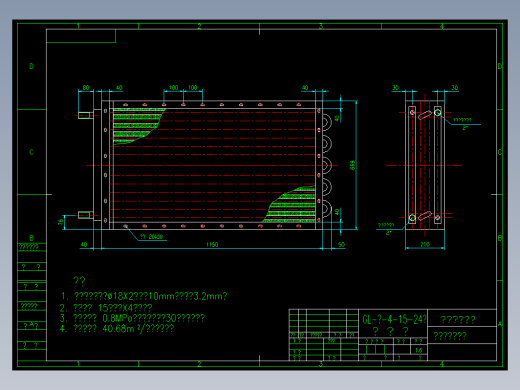Select the zone number 2 on top border
520x390 pixels.
(x=199, y=26)
